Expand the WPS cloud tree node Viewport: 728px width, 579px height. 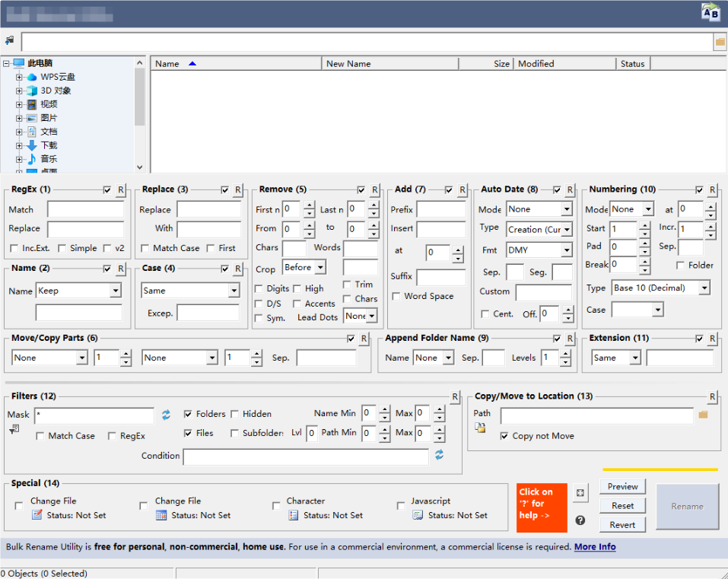click(19, 77)
